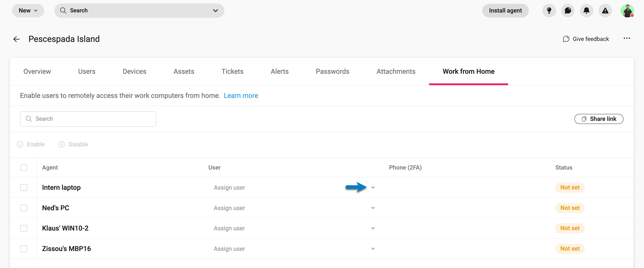
Task: Open the notifications bell icon
Action: 586,10
